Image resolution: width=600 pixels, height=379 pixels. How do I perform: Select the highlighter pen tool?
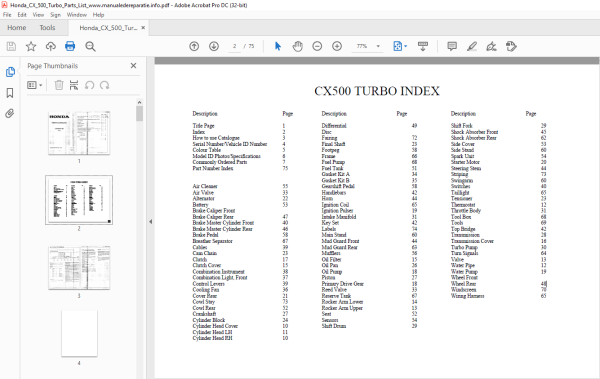472,46
